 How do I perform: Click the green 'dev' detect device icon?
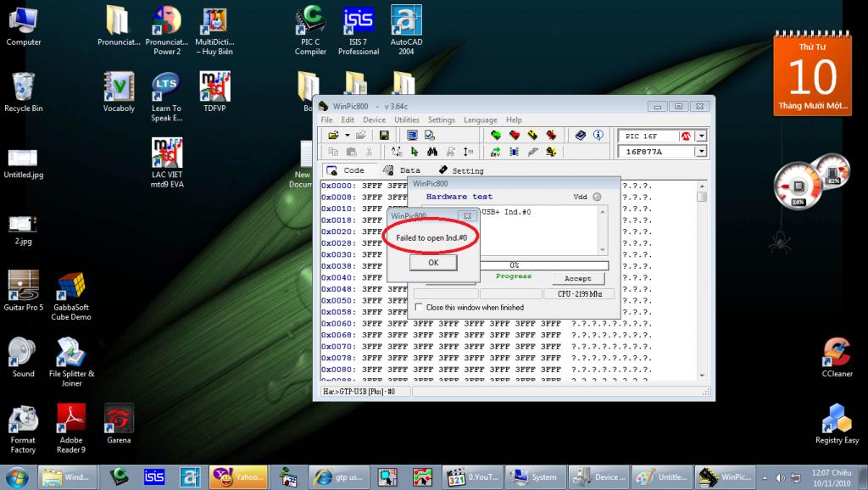pyautogui.click(x=495, y=152)
